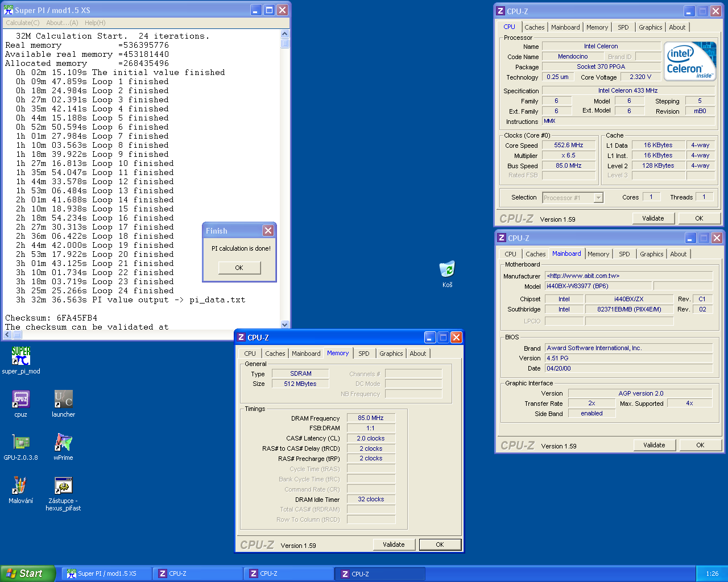Switch to About tab in Memory CPU-Z window
Image resolution: width=728 pixels, height=582 pixels.
point(418,354)
